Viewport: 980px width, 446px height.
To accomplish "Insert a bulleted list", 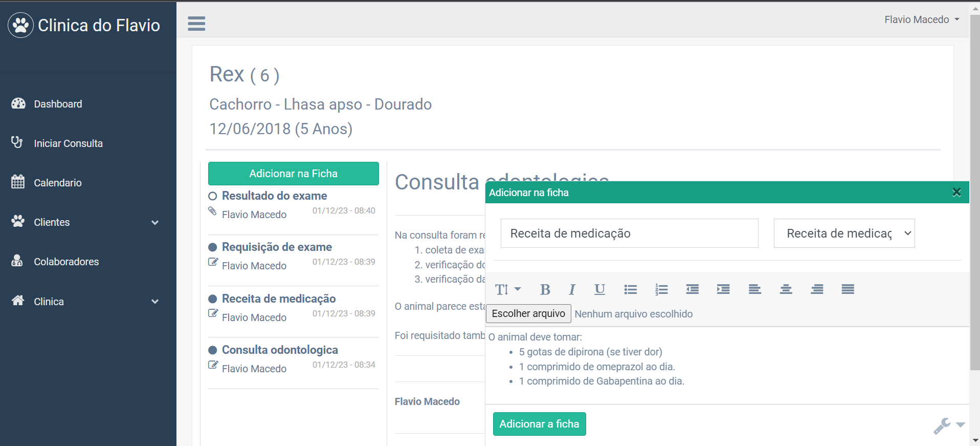I will click(630, 290).
